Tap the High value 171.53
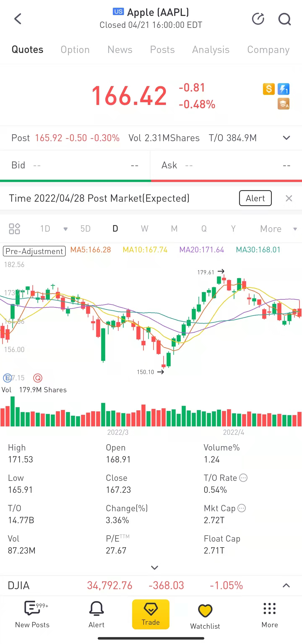The height and width of the screenshot is (644, 302). pos(21,459)
